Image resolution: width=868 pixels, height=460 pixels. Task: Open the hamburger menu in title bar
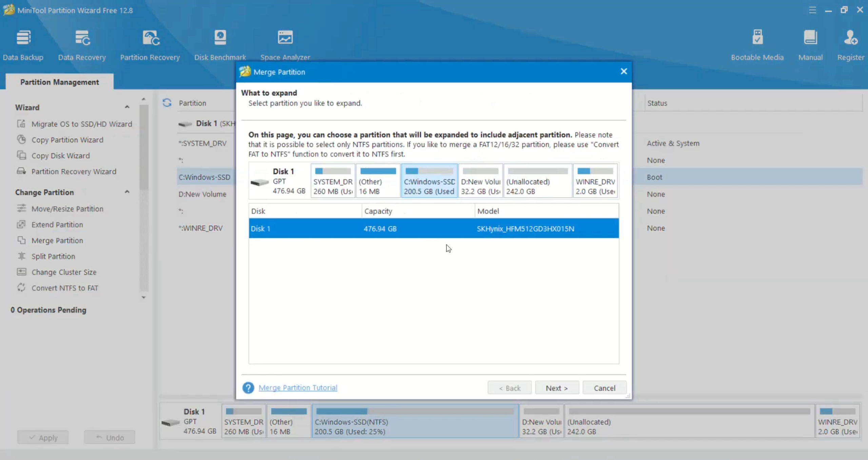[x=812, y=10]
